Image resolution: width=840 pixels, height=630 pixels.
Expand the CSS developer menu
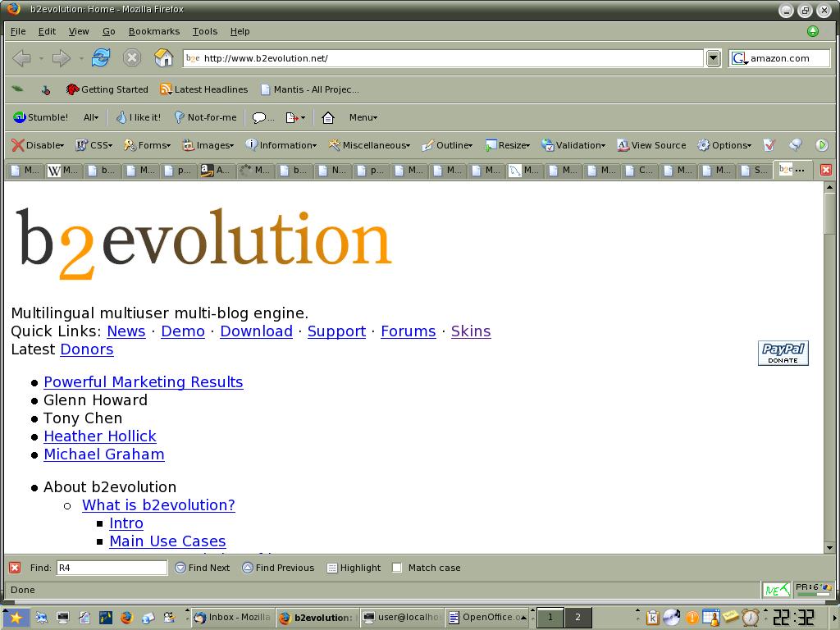pos(94,145)
